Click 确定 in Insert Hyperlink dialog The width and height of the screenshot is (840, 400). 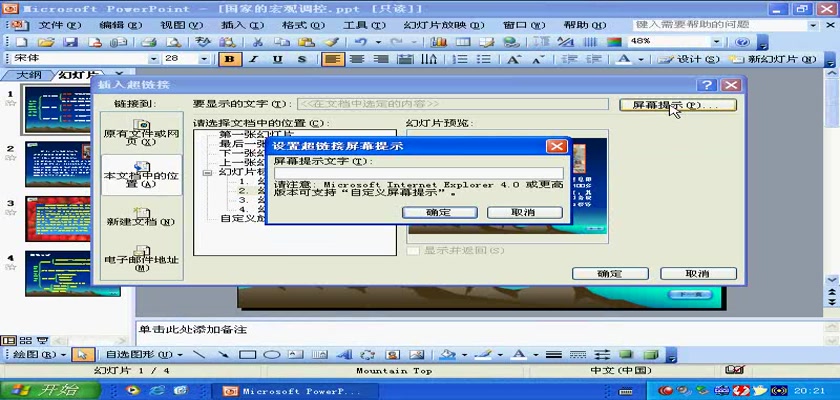[610, 274]
